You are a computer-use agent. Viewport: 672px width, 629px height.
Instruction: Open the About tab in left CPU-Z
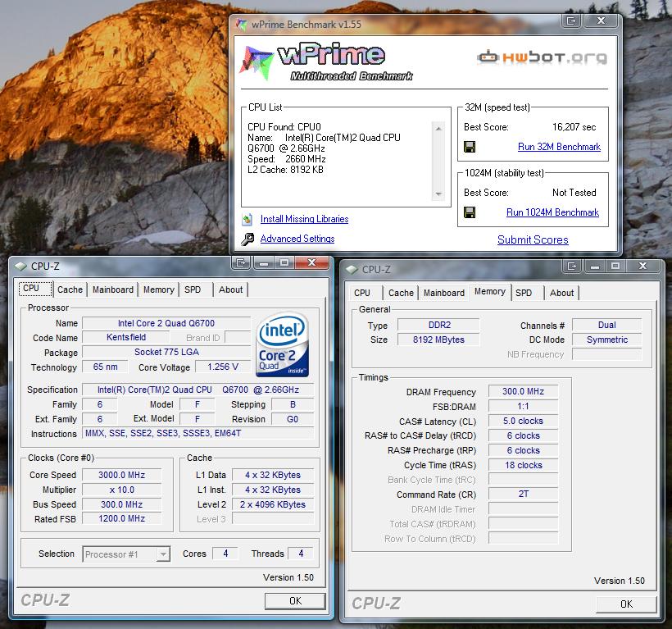point(230,289)
